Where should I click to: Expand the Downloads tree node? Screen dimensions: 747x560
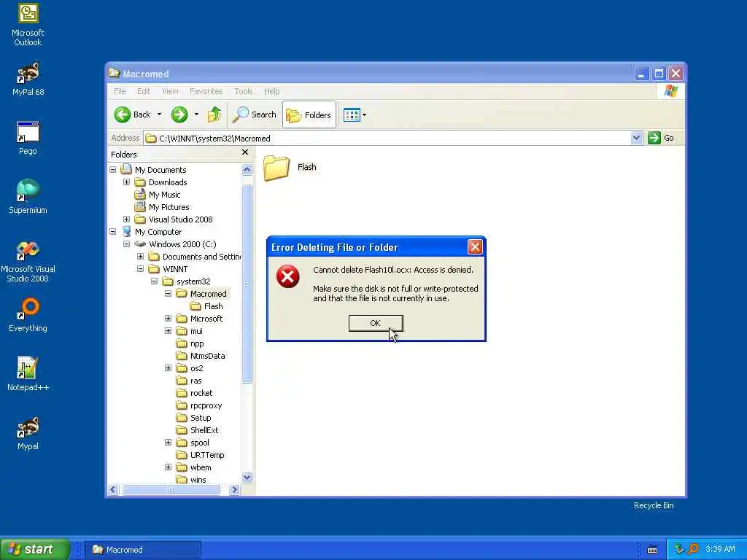126,182
